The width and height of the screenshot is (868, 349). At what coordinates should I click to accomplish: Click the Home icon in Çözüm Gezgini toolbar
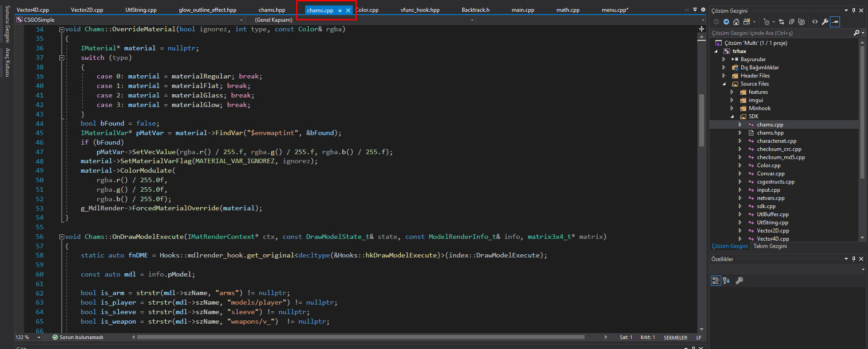[x=736, y=22]
